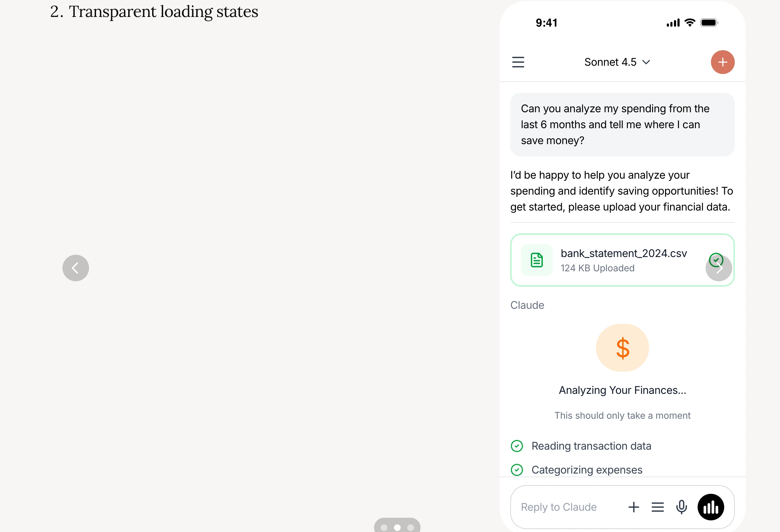This screenshot has width=780, height=532.
Task: Start a new chat with orange plus button
Action: click(722, 62)
